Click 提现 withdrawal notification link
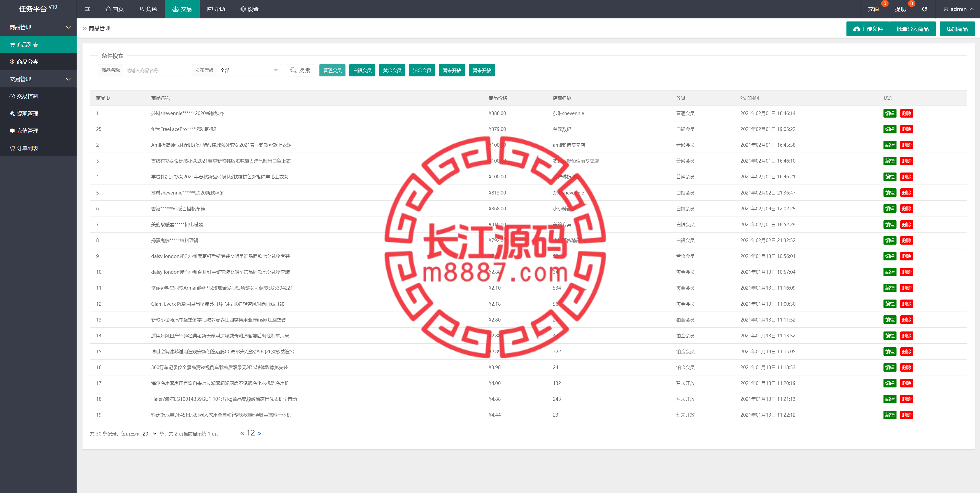 click(900, 9)
